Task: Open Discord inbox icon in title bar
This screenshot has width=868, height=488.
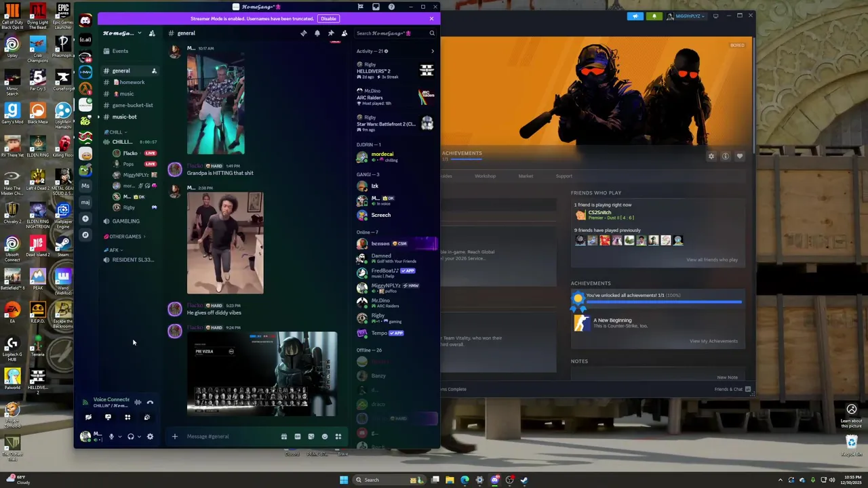Action: (376, 7)
